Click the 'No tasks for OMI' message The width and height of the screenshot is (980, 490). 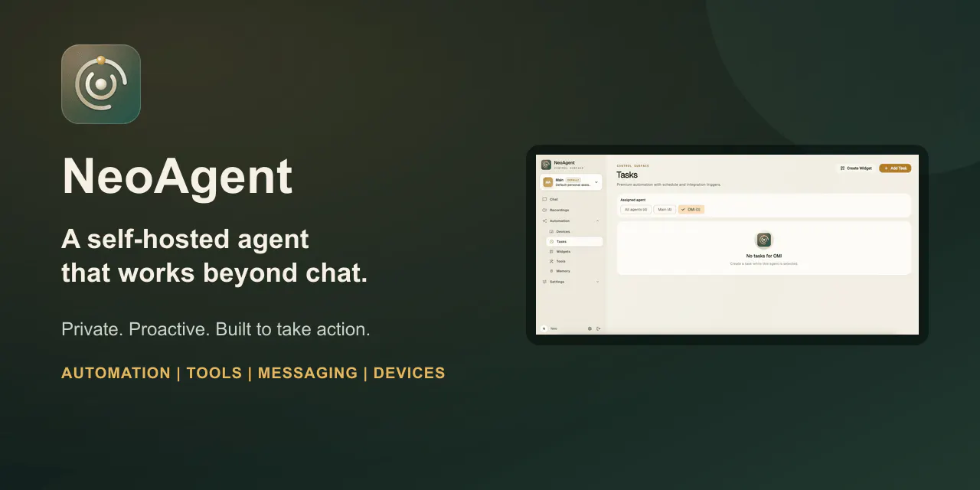coord(764,256)
